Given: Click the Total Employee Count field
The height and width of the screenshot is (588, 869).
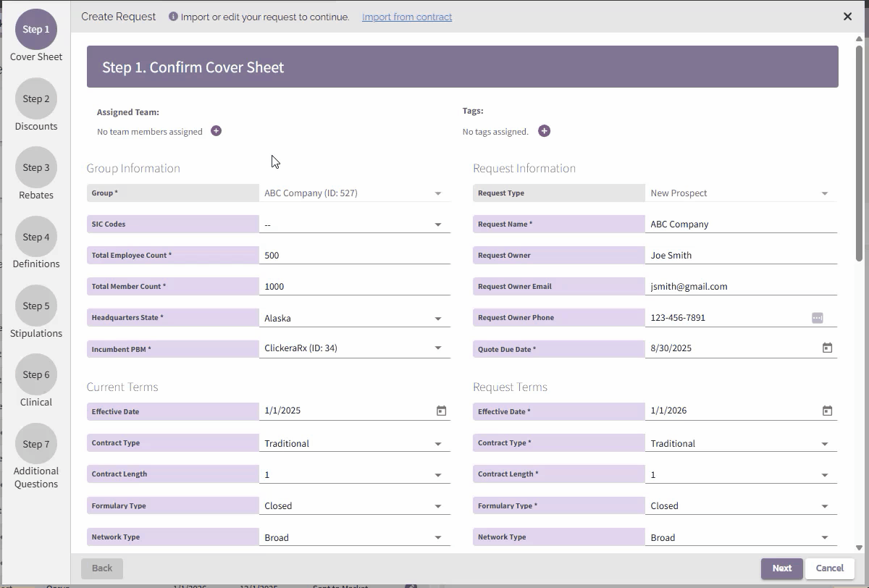Looking at the screenshot, I should tap(355, 255).
